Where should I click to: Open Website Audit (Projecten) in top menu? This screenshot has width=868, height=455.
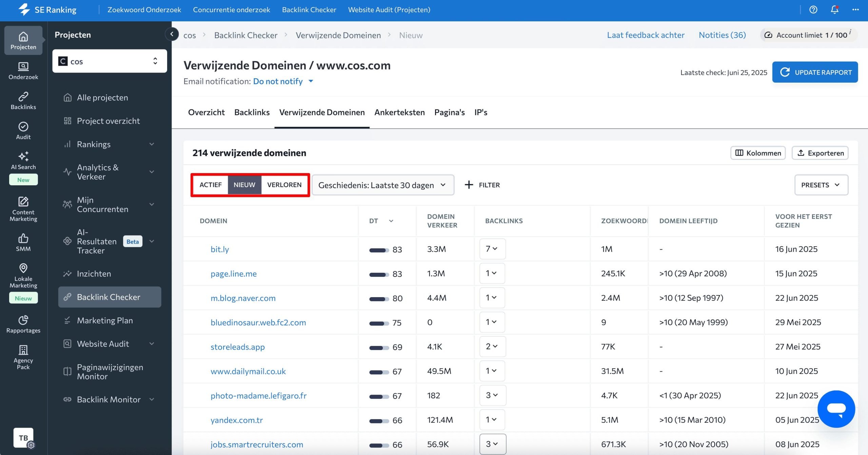(x=389, y=9)
